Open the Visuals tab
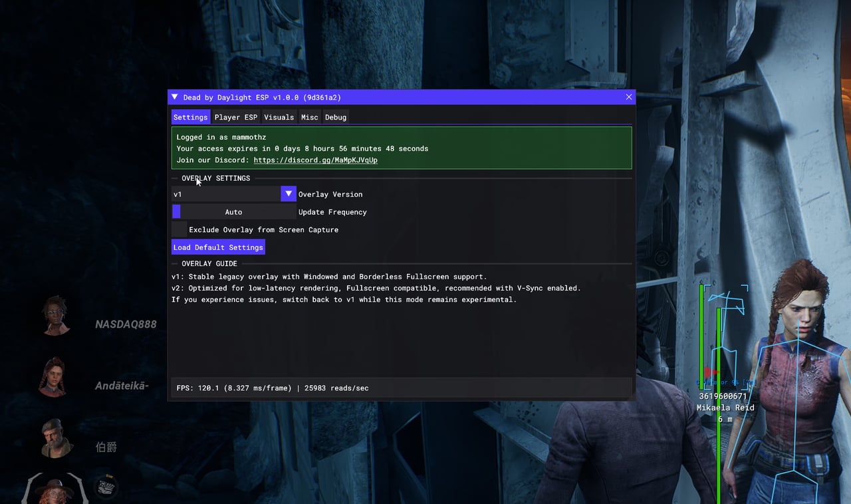Image resolution: width=851 pixels, height=504 pixels. tap(279, 117)
